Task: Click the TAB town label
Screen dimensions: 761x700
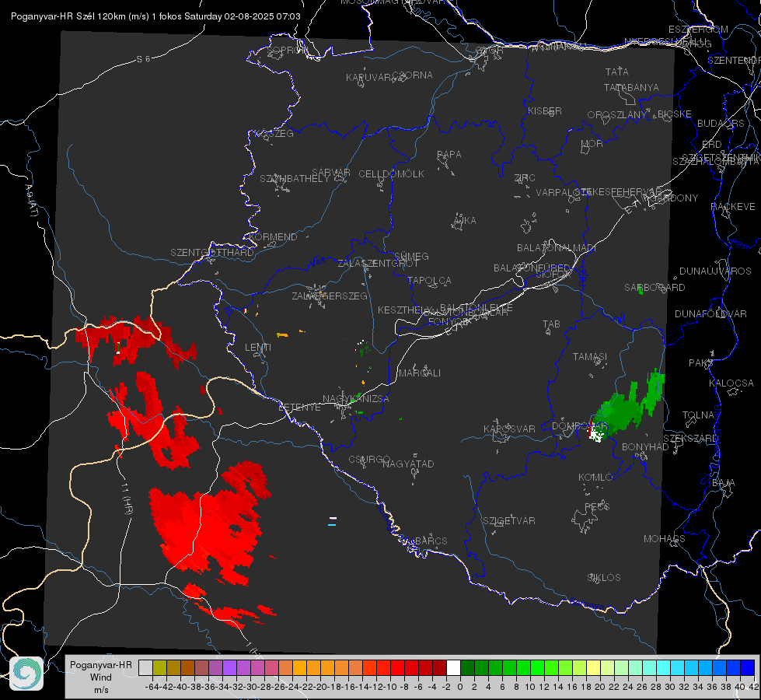Action: tap(551, 324)
